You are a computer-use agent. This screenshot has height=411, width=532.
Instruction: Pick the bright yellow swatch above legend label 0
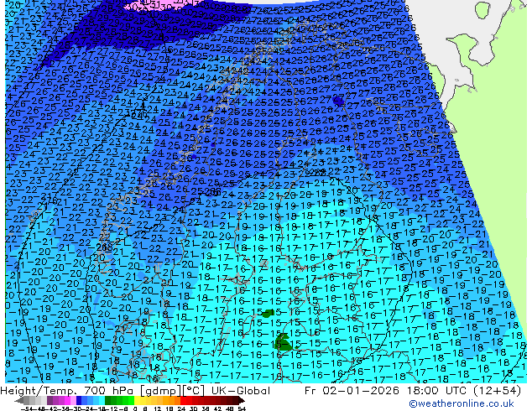pos(137,401)
